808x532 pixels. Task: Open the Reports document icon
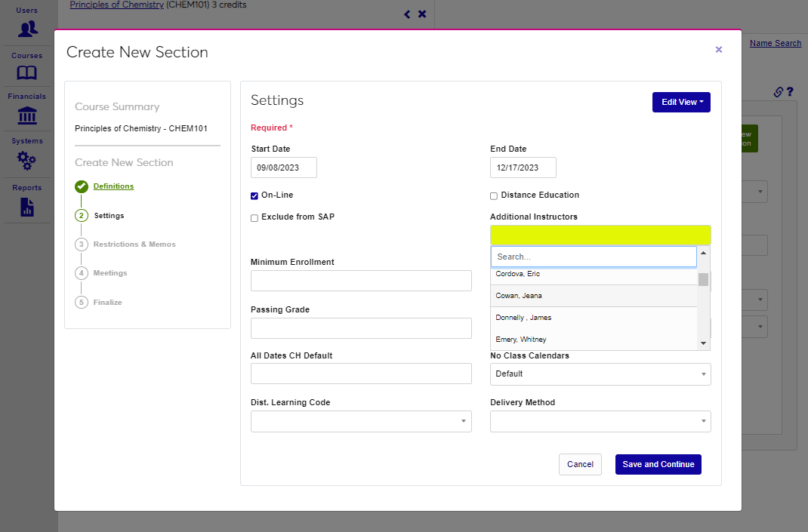[x=27, y=207]
